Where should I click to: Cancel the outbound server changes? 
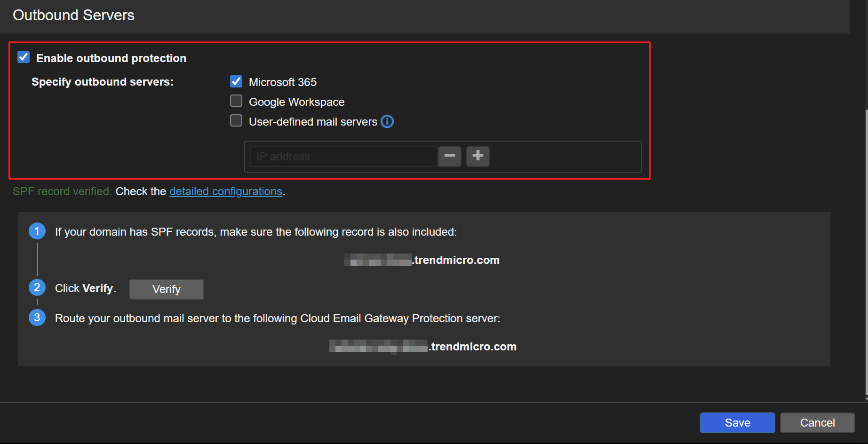click(x=817, y=423)
